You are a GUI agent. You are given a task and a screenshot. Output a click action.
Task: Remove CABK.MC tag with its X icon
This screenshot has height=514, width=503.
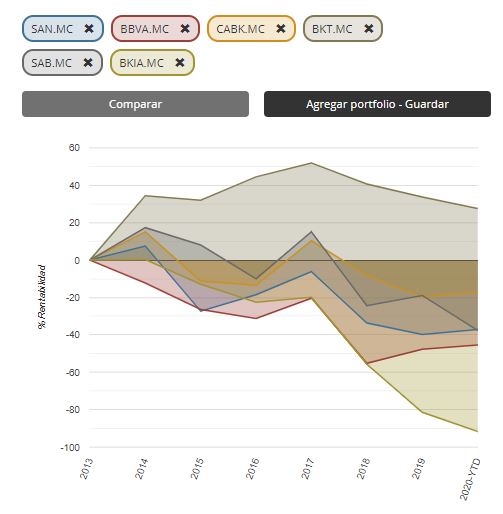coord(281,29)
